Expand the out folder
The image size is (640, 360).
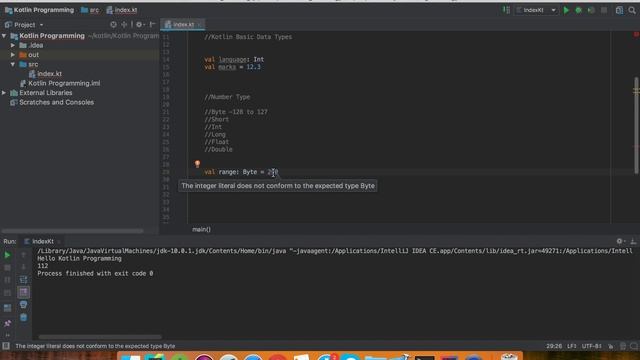pyautogui.click(x=13, y=55)
